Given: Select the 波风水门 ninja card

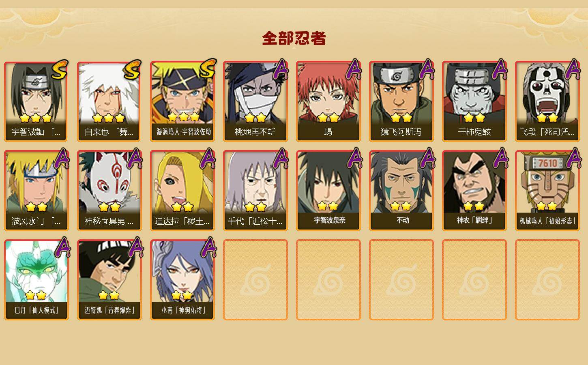Looking at the screenshot, I should tap(36, 191).
